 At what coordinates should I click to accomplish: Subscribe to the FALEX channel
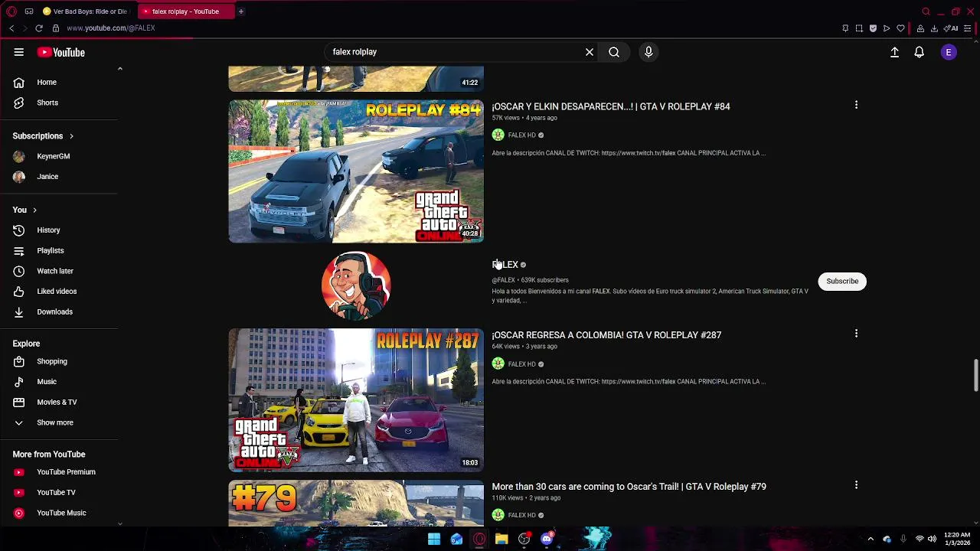[x=842, y=281]
